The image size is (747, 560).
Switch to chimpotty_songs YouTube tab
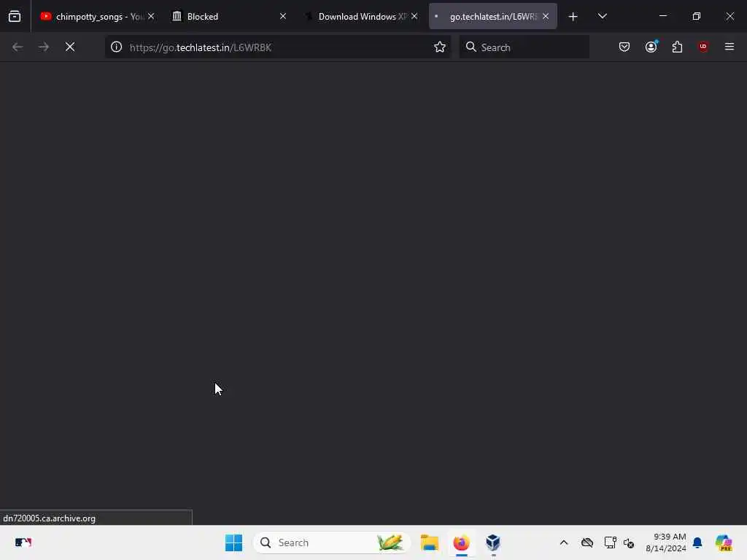(x=93, y=16)
